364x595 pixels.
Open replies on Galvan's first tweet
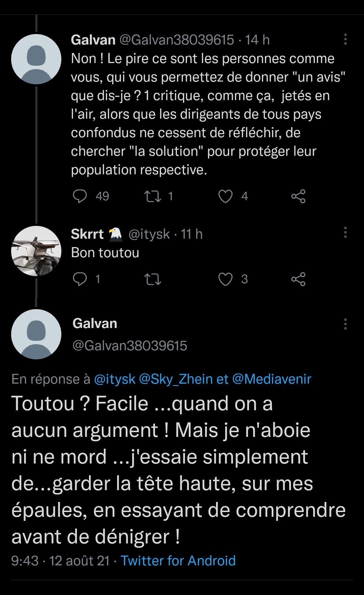coord(80,196)
